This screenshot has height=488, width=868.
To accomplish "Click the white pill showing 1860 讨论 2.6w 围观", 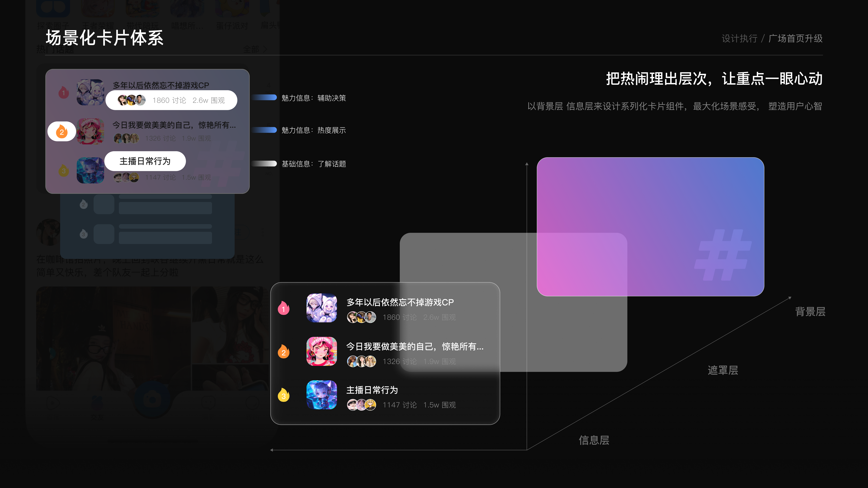I will click(171, 100).
